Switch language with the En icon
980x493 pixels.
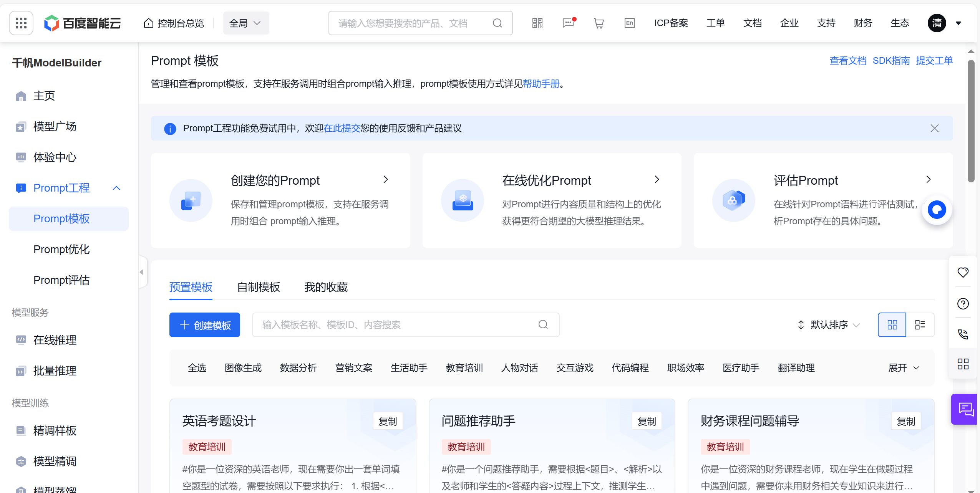click(x=629, y=23)
